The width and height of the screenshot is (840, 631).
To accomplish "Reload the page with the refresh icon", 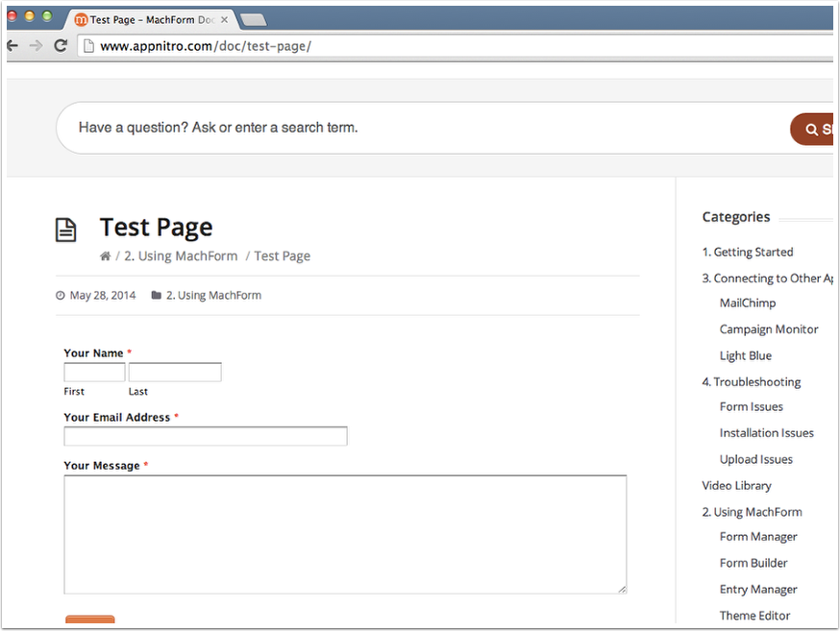I will tap(61, 45).
